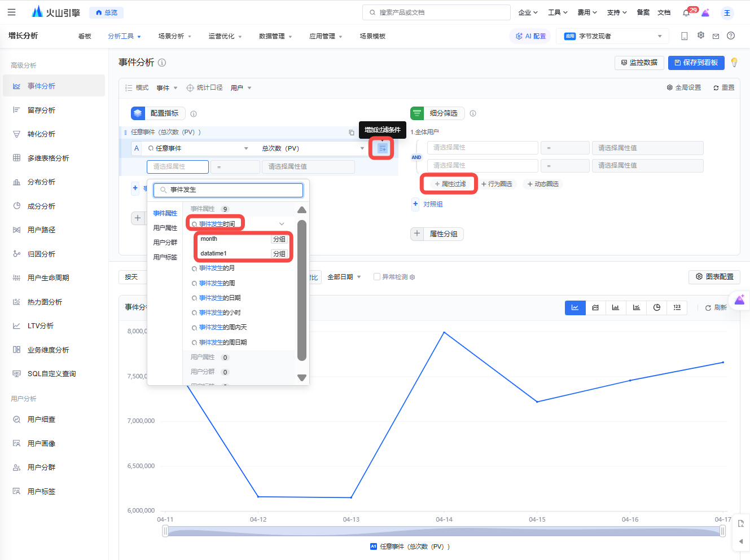Click the 保存到看板 button

tap(696, 63)
